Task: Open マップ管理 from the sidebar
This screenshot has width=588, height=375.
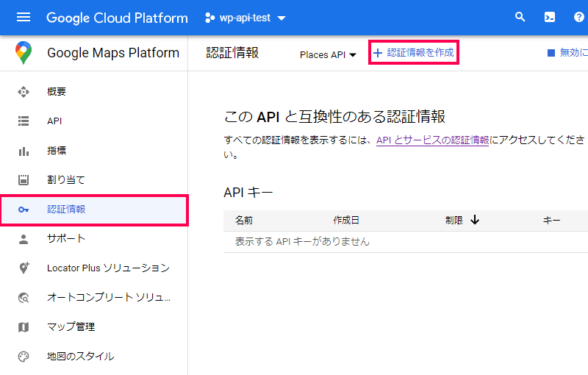Action: click(x=71, y=327)
